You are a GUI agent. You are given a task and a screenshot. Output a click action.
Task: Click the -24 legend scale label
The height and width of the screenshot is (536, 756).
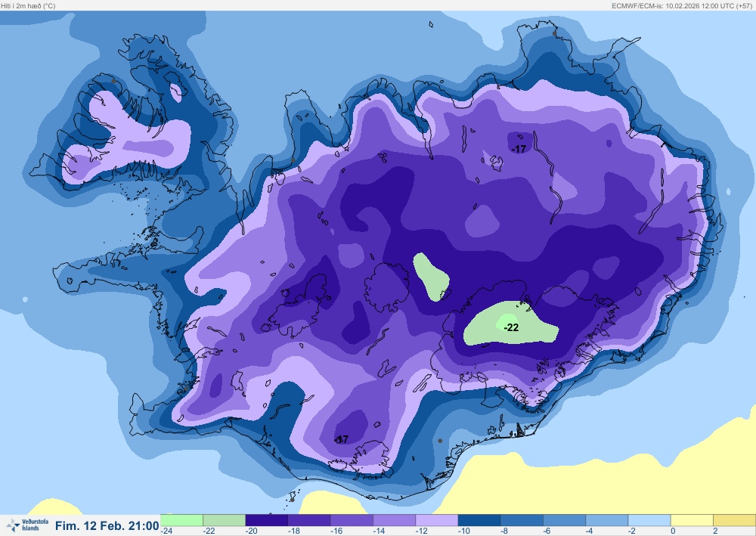pos(167,531)
